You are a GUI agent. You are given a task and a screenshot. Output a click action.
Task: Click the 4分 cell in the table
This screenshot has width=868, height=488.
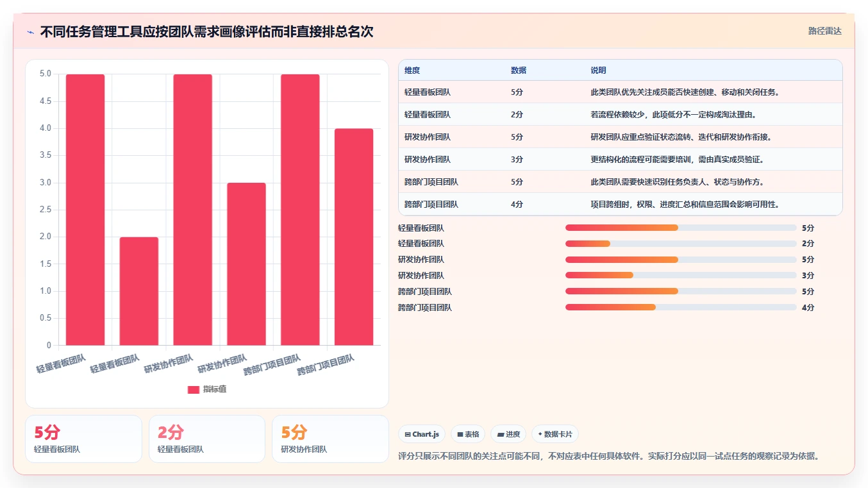click(x=517, y=205)
